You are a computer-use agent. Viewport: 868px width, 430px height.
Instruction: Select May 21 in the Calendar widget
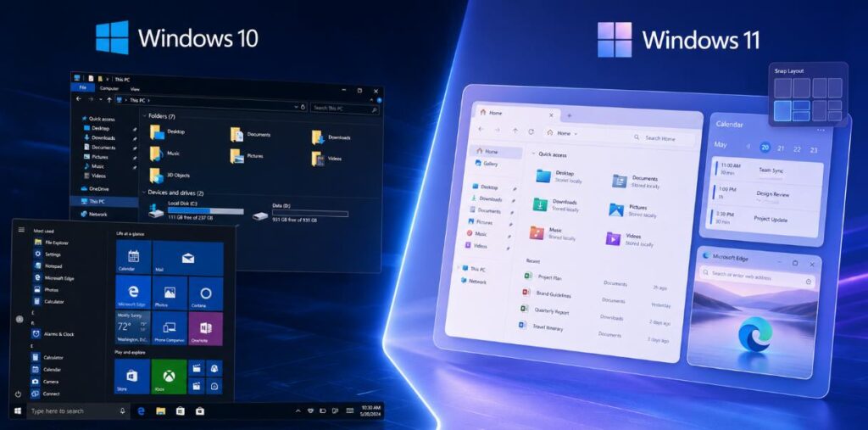(781, 148)
